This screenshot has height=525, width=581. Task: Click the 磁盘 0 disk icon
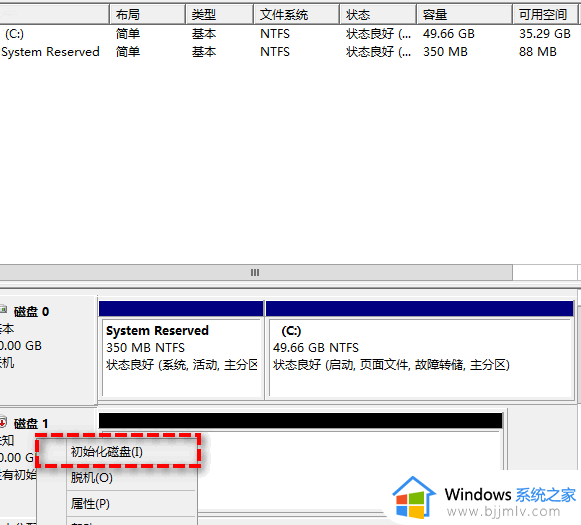(x=3, y=309)
